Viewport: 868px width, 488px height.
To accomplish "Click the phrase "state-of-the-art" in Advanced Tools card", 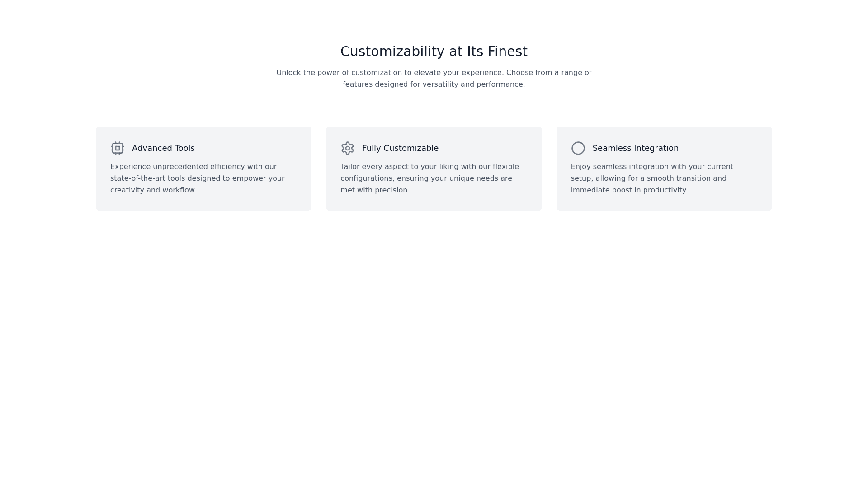I will 138,178.
